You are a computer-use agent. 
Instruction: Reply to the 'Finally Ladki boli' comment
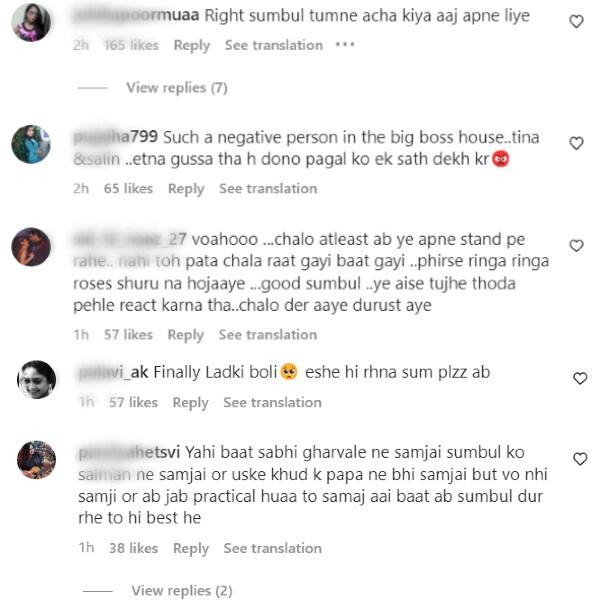tap(191, 403)
